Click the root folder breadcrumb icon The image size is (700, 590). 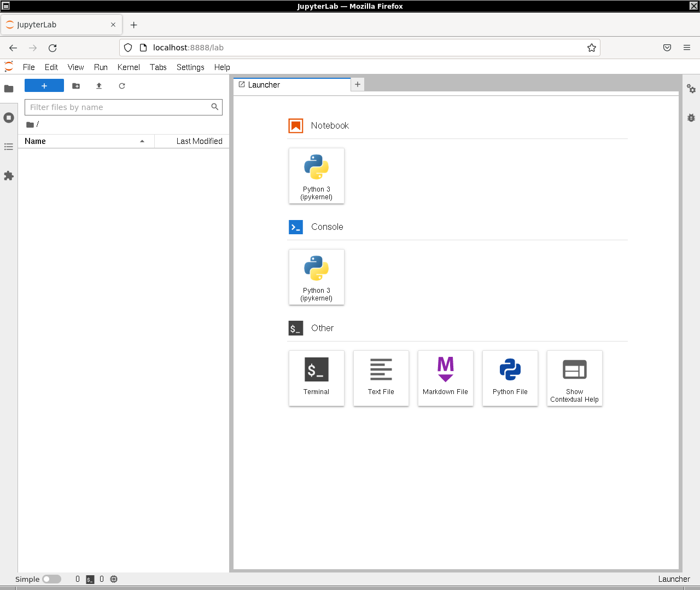tap(30, 125)
